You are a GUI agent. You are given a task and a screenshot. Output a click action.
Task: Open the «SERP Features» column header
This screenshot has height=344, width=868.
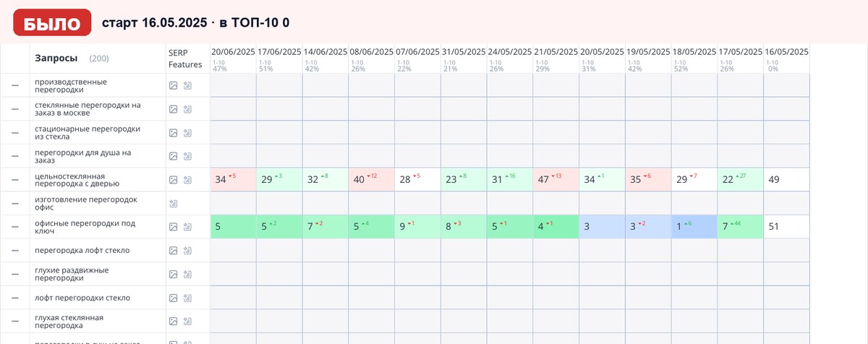point(186,58)
